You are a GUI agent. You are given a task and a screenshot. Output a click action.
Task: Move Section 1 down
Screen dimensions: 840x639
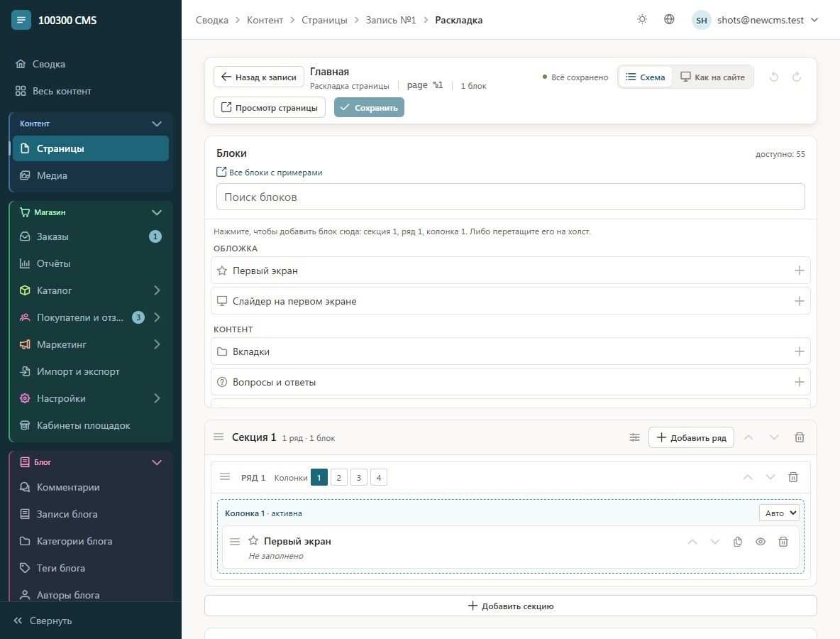coord(773,437)
